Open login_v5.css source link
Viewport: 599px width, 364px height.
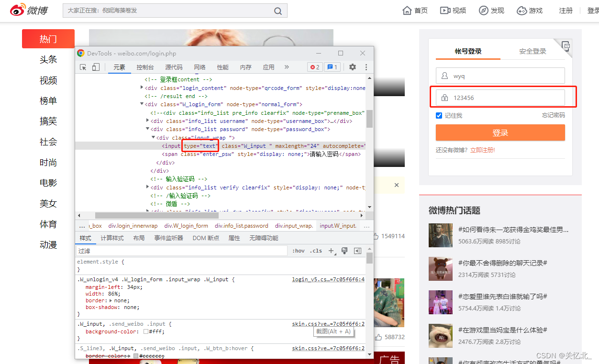pyautogui.click(x=328, y=279)
